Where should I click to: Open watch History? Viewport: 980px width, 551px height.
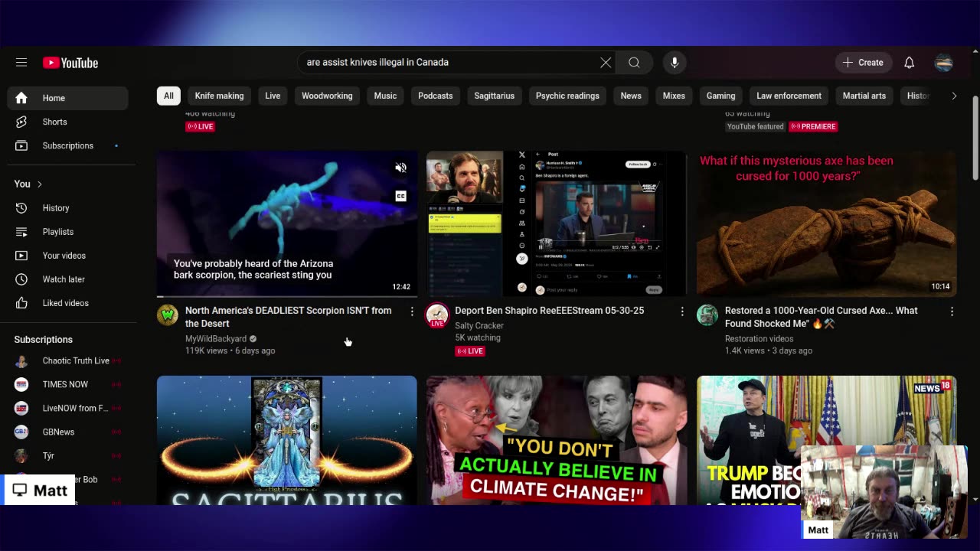point(68,208)
